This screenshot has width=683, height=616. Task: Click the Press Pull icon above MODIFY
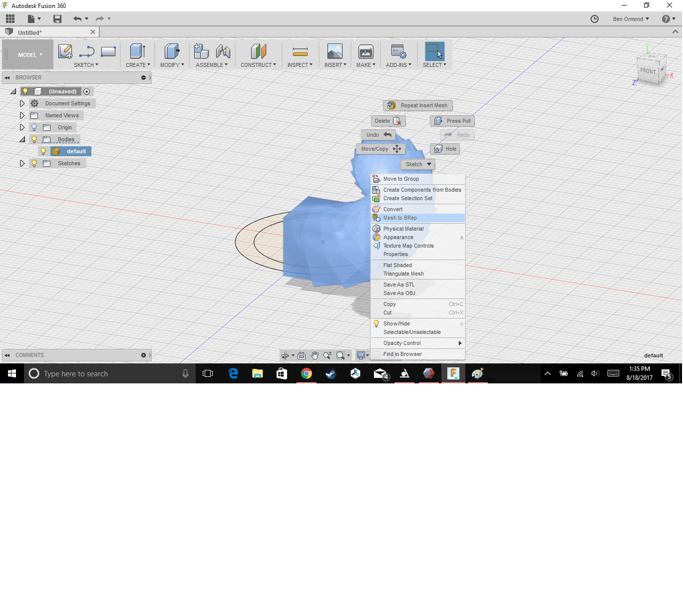pyautogui.click(x=172, y=51)
